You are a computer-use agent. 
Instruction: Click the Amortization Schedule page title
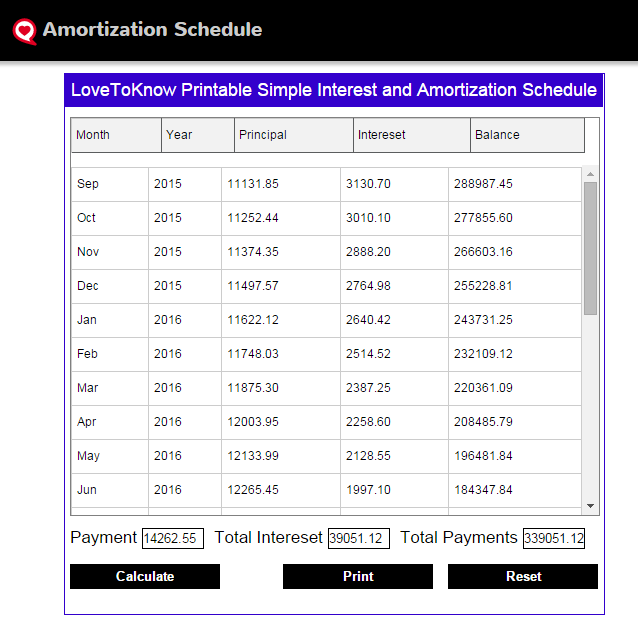152,29
